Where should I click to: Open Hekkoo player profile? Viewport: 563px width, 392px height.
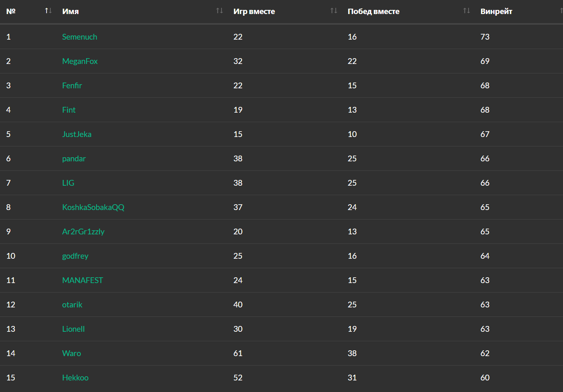coord(75,378)
